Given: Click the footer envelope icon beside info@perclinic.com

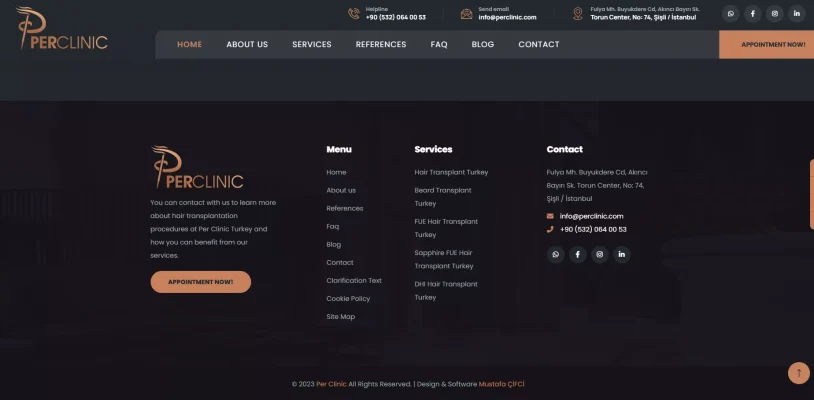Looking at the screenshot, I should [x=550, y=216].
